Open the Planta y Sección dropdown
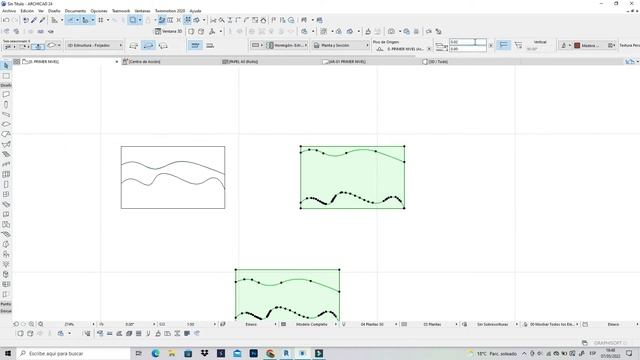Screen dimensions: 640x360 click(341, 45)
